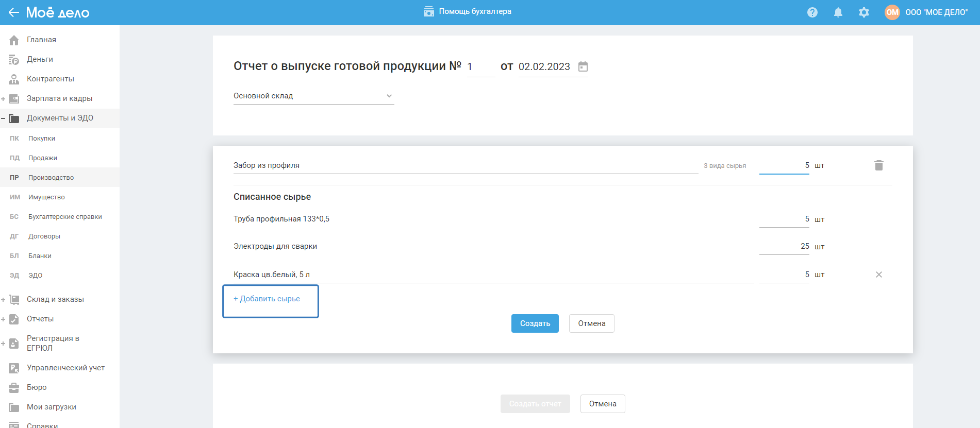Expand the Отчеты section
Viewport: 980px width, 428px height.
point(3,319)
